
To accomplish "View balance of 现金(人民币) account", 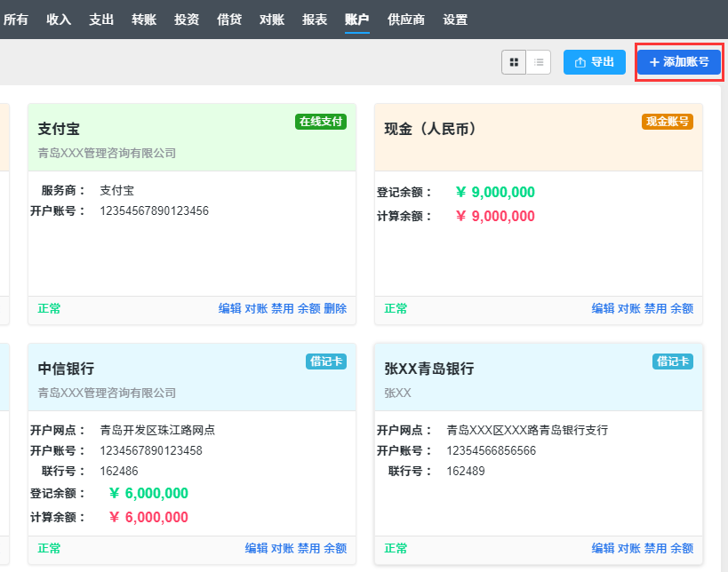I will coord(682,309).
